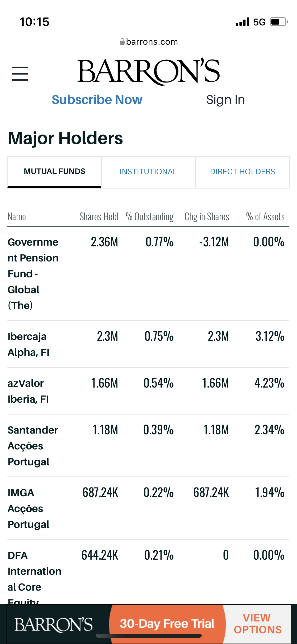Viewport: 297px width, 644px height.
Task: Tap the battery icon in the status bar
Action: (x=279, y=22)
